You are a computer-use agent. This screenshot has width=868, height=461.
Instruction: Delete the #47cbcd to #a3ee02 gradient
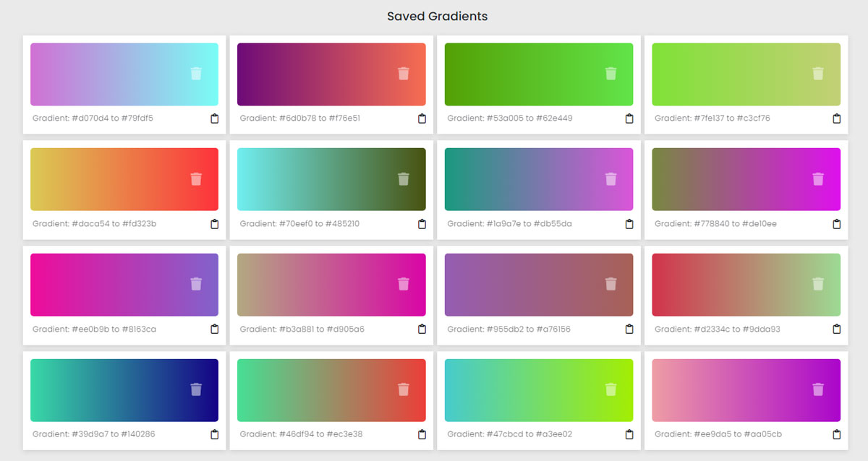[x=610, y=389]
